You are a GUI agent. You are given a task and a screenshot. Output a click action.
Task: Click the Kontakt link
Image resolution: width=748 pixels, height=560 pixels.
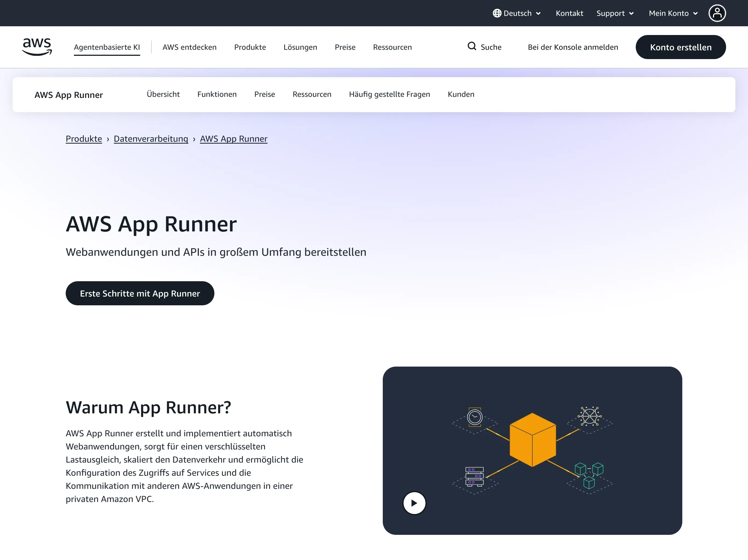click(569, 13)
